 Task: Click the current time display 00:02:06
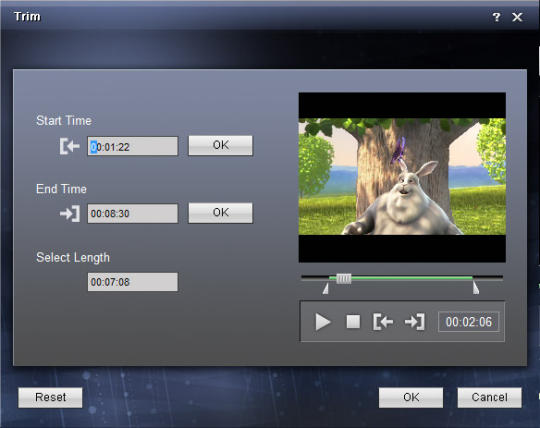click(468, 322)
